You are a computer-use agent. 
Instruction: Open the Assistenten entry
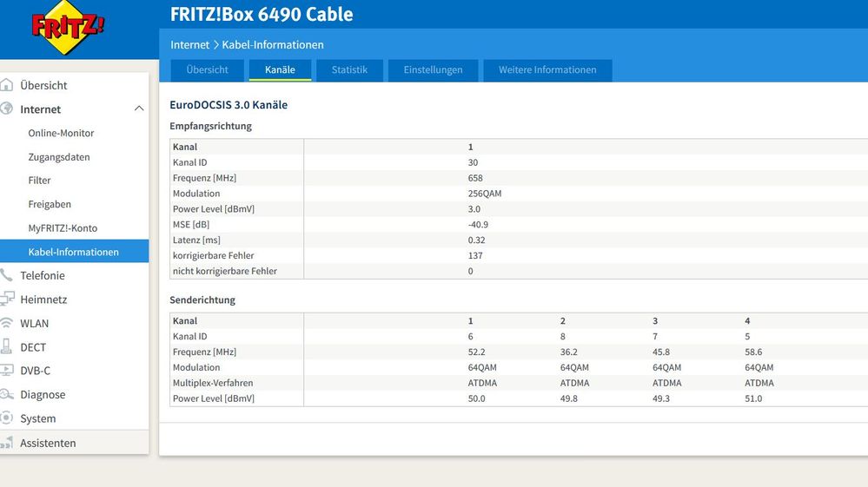pos(48,443)
